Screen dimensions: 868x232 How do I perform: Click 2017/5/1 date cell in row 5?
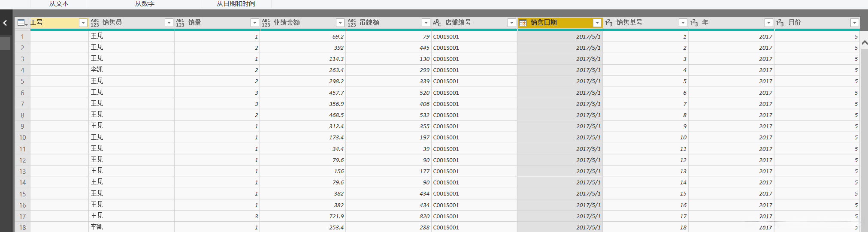click(x=560, y=81)
